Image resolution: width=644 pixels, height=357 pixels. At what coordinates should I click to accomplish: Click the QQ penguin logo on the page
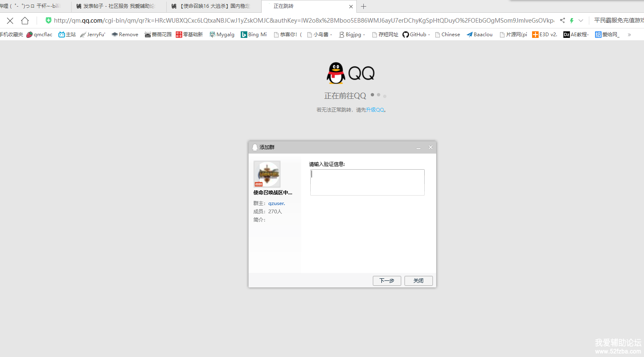point(336,73)
